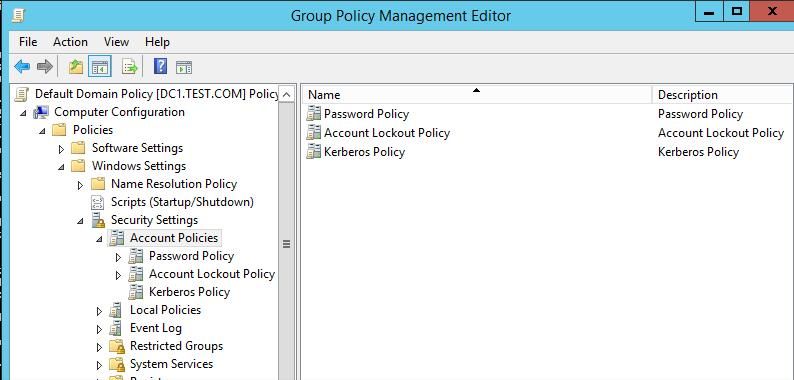The width and height of the screenshot is (794, 380).
Task: Expand the Name Resolution Policy node
Action: pos(80,185)
